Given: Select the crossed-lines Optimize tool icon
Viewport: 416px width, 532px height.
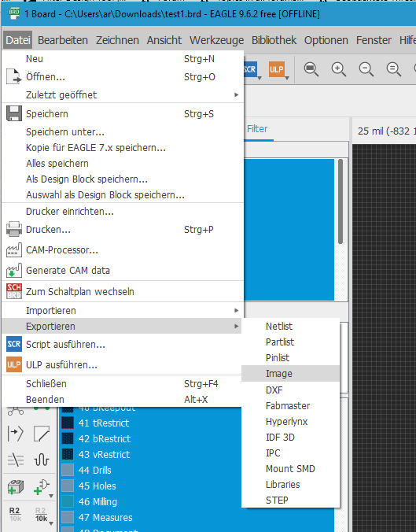Looking at the screenshot, I should 15,460.
